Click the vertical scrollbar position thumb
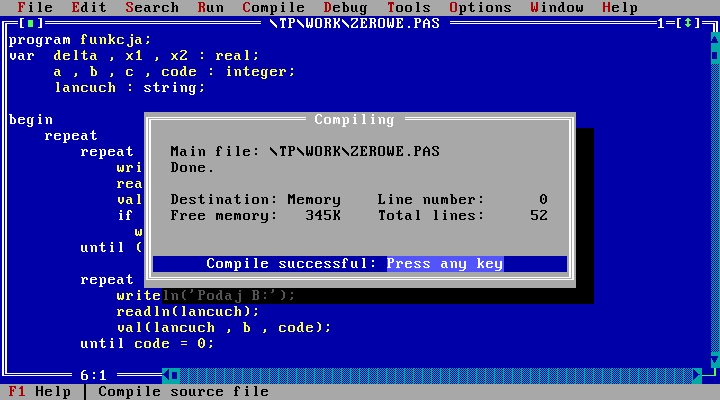The height and width of the screenshot is (400, 720). pyautogui.click(x=714, y=55)
